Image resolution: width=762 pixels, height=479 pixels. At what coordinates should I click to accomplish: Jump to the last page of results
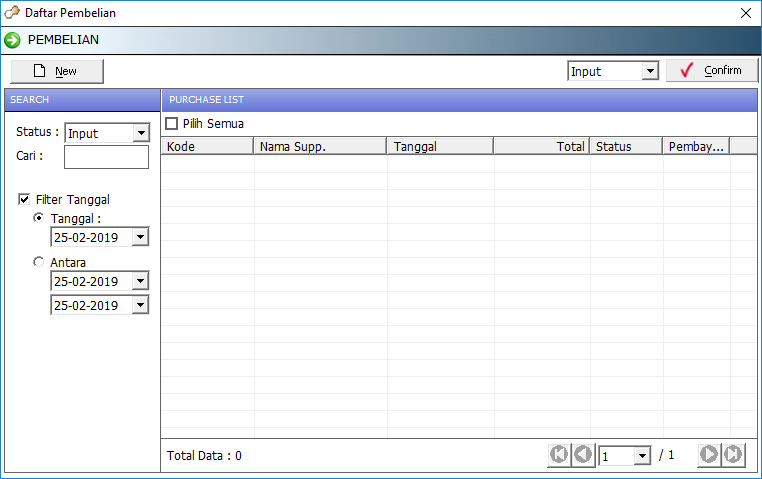coord(733,455)
